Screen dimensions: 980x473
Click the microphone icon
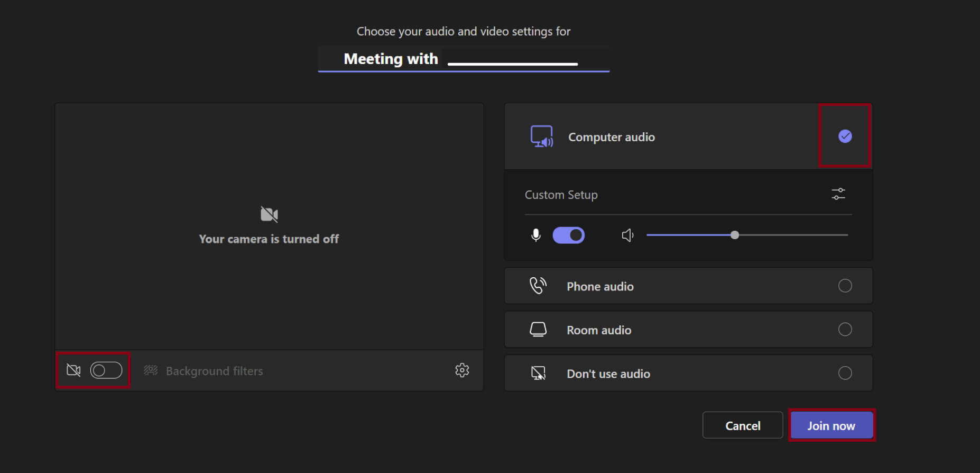(535, 235)
